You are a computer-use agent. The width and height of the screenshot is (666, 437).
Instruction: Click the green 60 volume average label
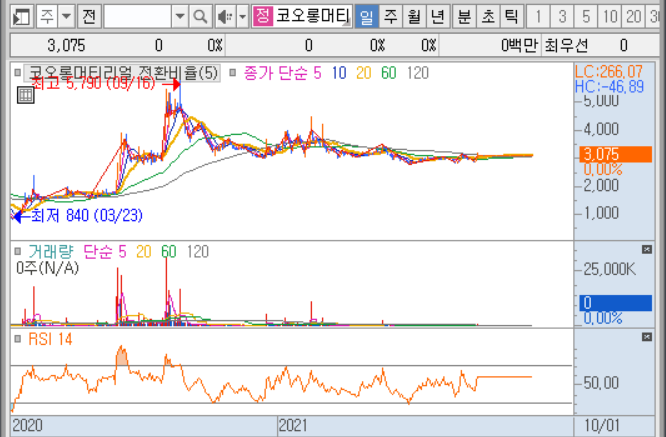coord(169,252)
